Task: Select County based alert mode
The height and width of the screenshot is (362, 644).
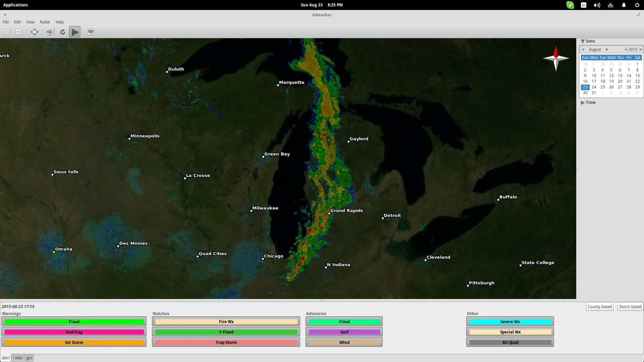Action: [x=599, y=307]
